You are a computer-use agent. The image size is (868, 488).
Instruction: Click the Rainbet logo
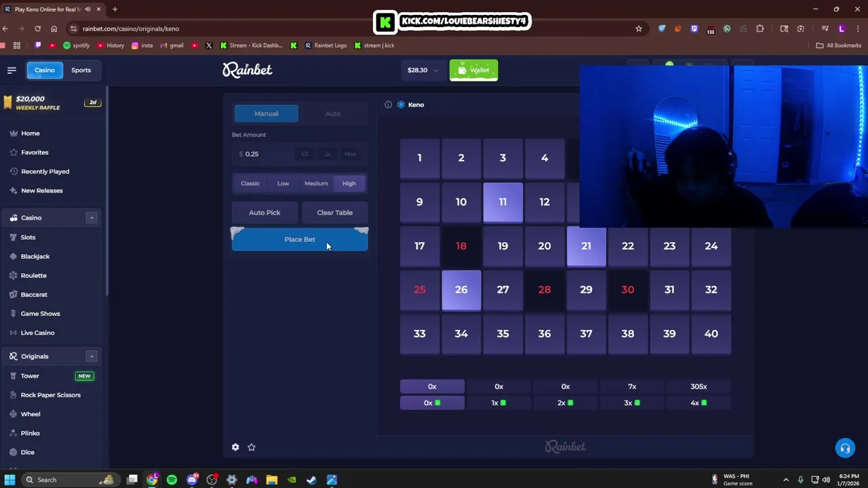tap(248, 70)
